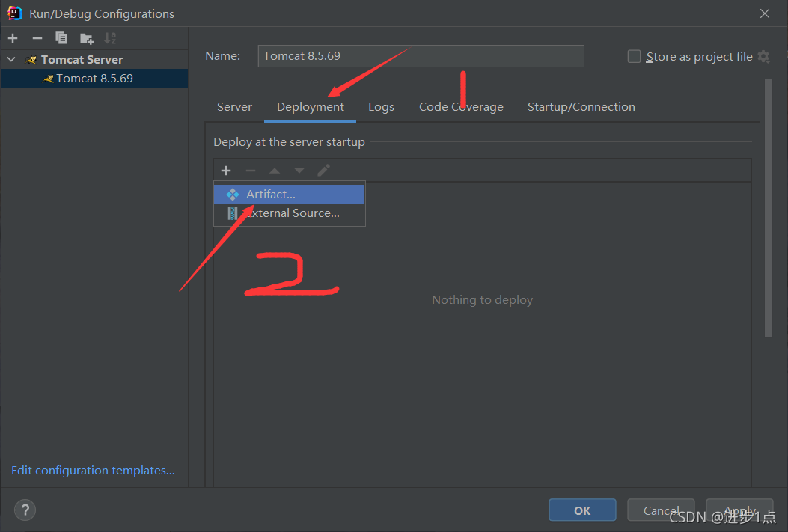Move deployment item up
Viewport: 788px width, 532px height.
275,171
